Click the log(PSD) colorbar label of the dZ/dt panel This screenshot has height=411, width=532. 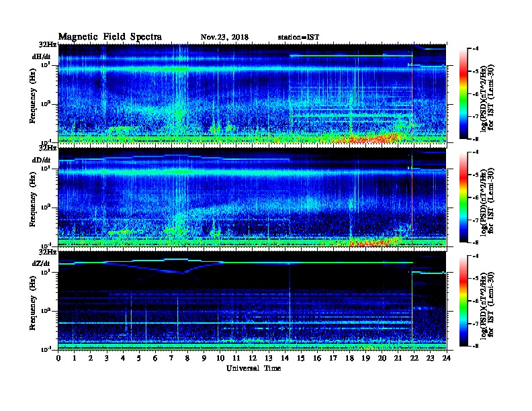click(486, 304)
